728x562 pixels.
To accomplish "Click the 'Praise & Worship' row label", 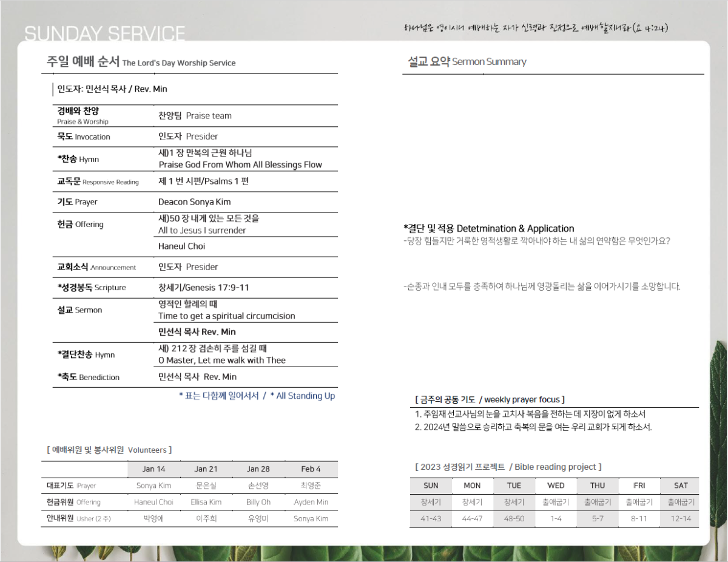I will tap(83, 122).
